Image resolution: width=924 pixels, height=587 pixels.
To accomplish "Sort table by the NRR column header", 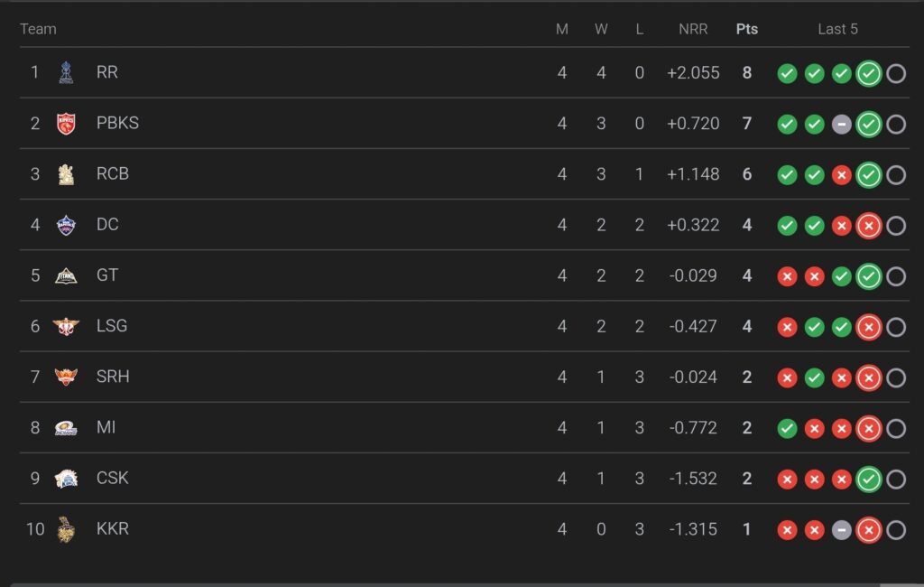I will [x=693, y=29].
